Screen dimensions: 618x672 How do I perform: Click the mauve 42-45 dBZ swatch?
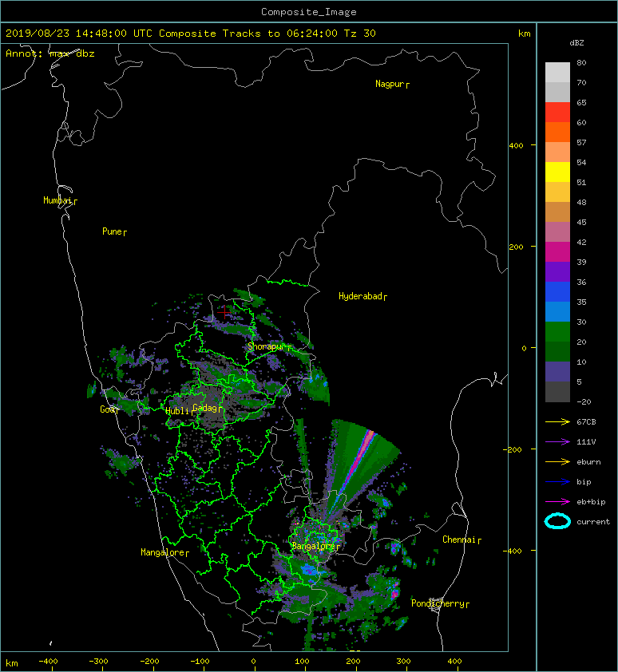tap(557, 232)
